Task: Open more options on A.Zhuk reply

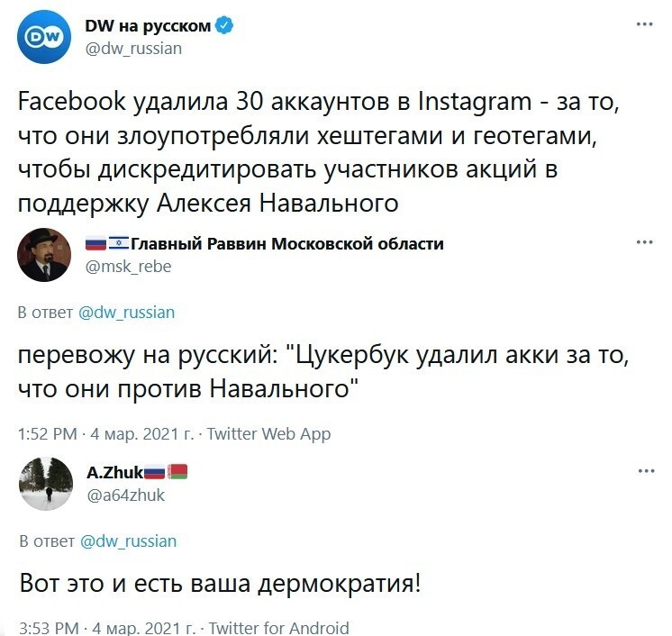Action: (646, 471)
